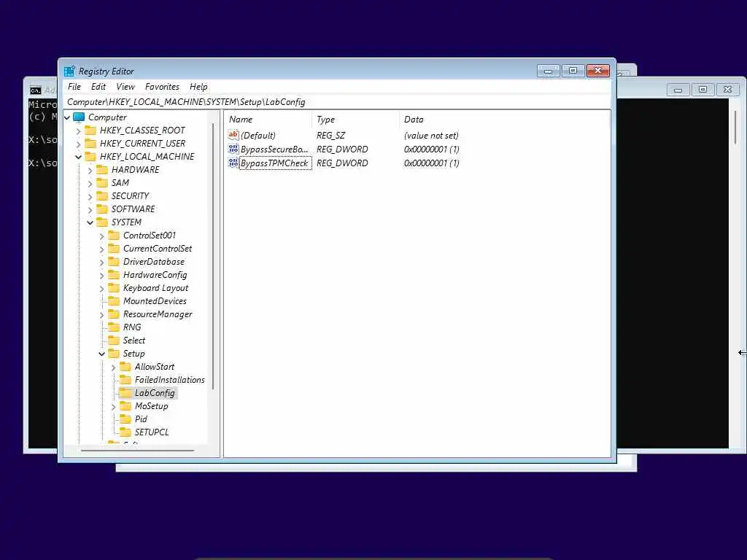This screenshot has width=747, height=560.
Task: Click the tree pane vertical scrollbar
Action: (213, 256)
